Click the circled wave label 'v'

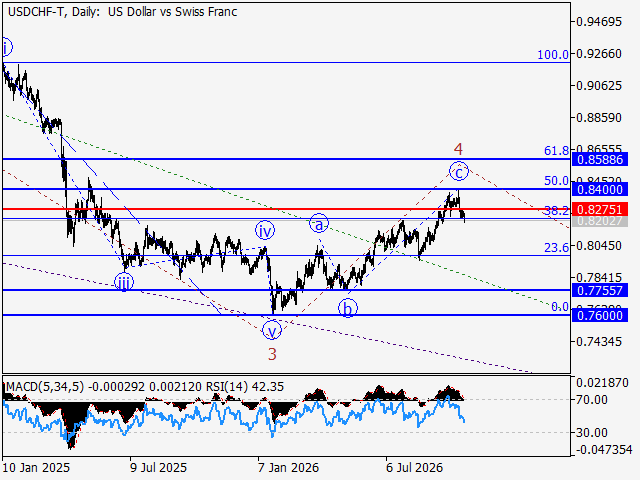click(x=272, y=330)
